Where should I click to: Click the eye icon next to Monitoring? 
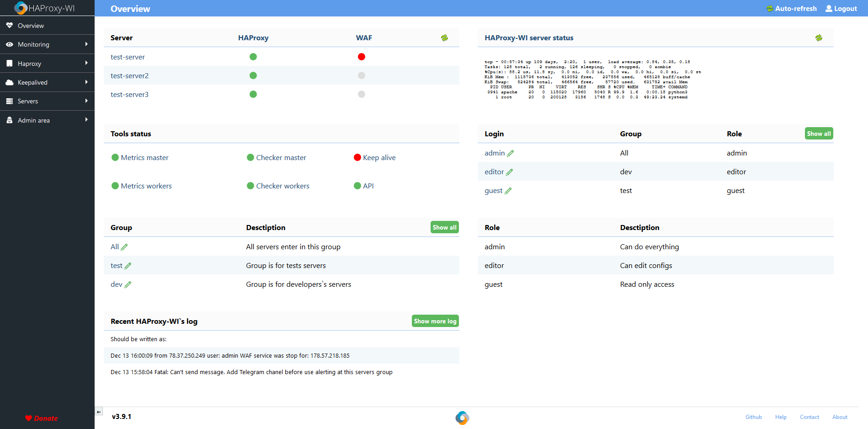pyautogui.click(x=9, y=44)
